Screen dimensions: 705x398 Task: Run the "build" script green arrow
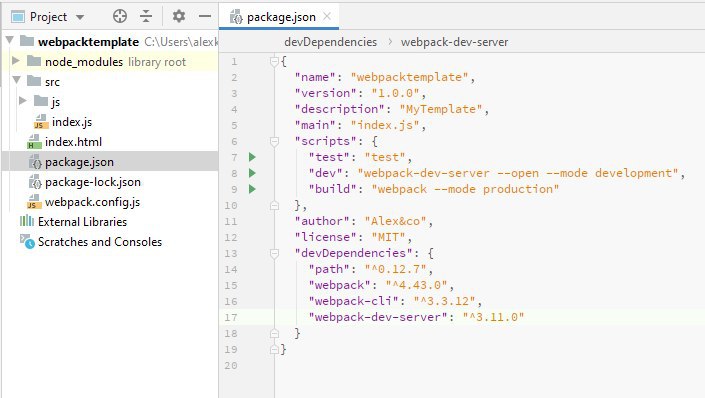click(x=252, y=189)
